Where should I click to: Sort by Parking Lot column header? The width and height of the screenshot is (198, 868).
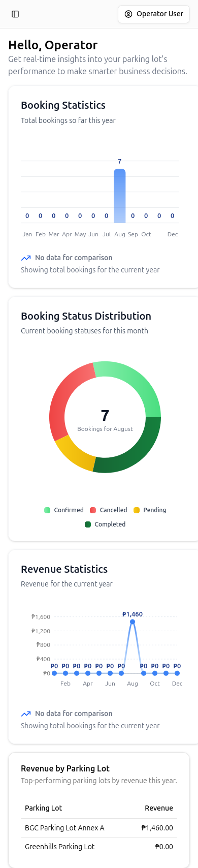coord(44,808)
